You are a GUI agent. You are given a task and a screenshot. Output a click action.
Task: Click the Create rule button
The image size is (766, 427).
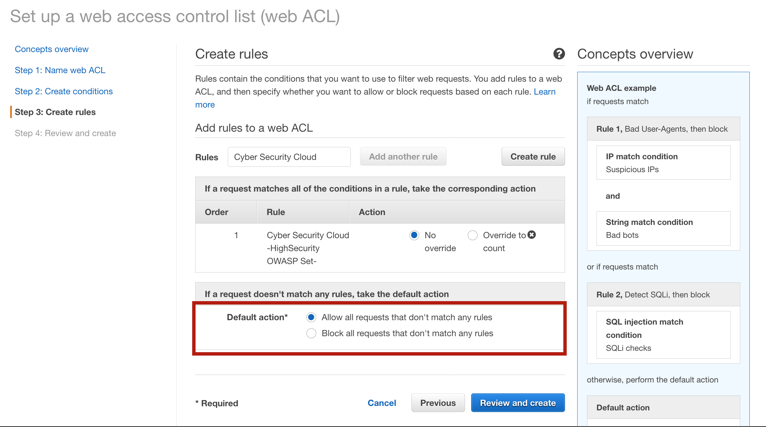coord(533,157)
